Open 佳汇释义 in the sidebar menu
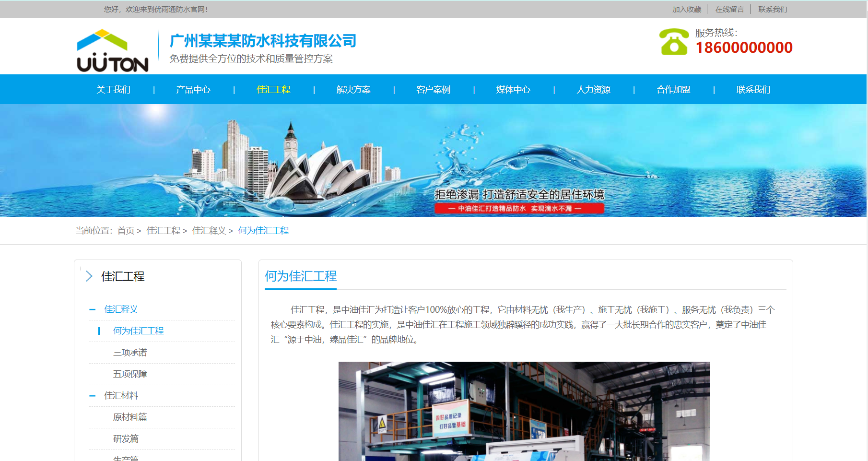Viewport: 868px width, 461px height. [121, 309]
